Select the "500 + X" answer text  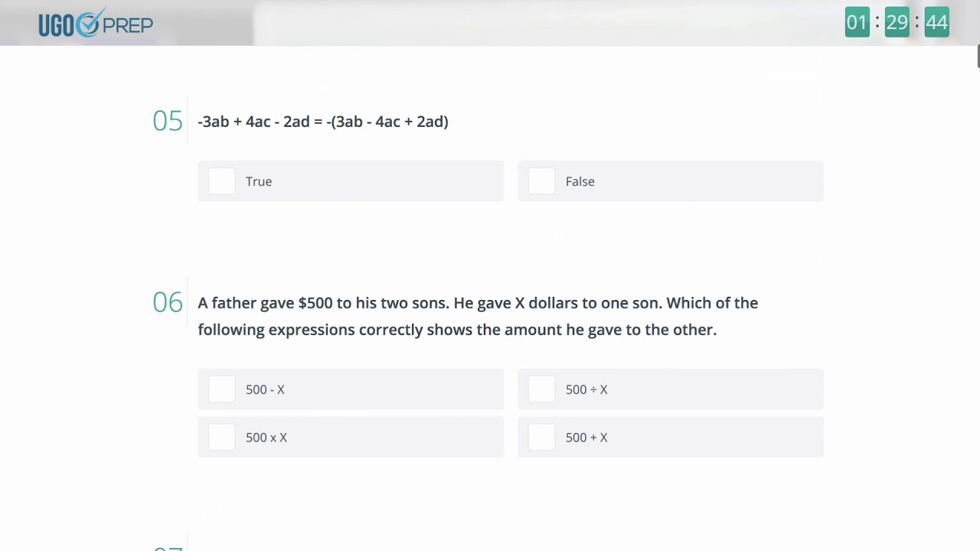[586, 438]
